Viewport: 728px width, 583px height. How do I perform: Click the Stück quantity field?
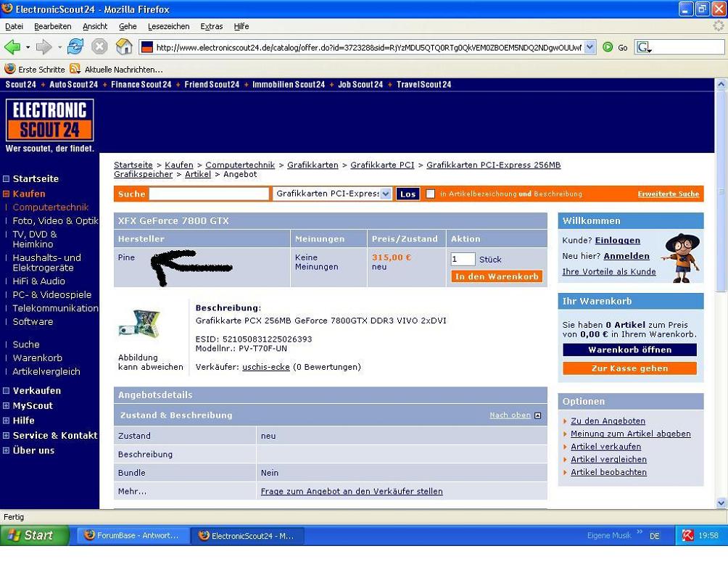[x=463, y=259]
